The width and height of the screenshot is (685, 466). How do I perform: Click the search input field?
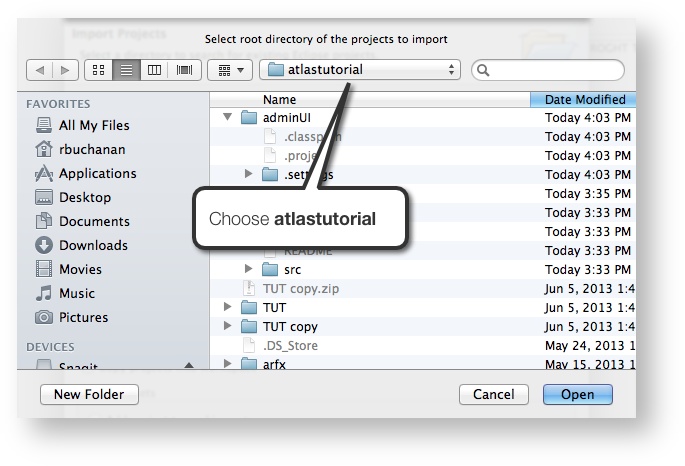pyautogui.click(x=555, y=70)
